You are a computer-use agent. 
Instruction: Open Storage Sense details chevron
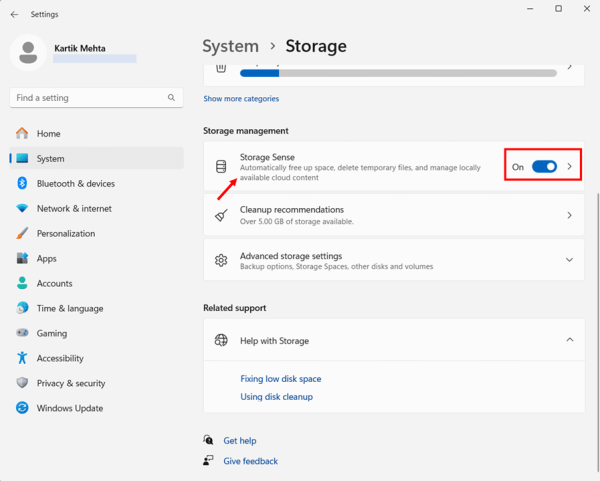pyautogui.click(x=569, y=166)
